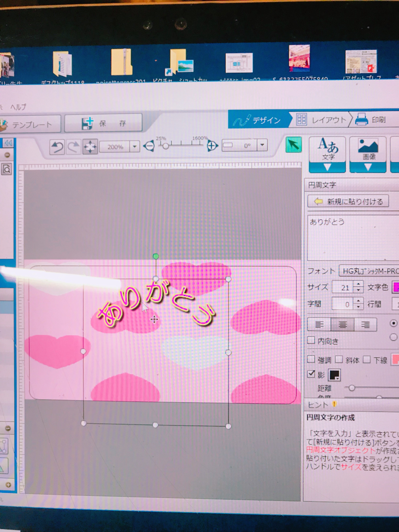Screen dimensions: 399x532
Task: Expand the 文字 tool dropdown arrow
Action: point(327,167)
